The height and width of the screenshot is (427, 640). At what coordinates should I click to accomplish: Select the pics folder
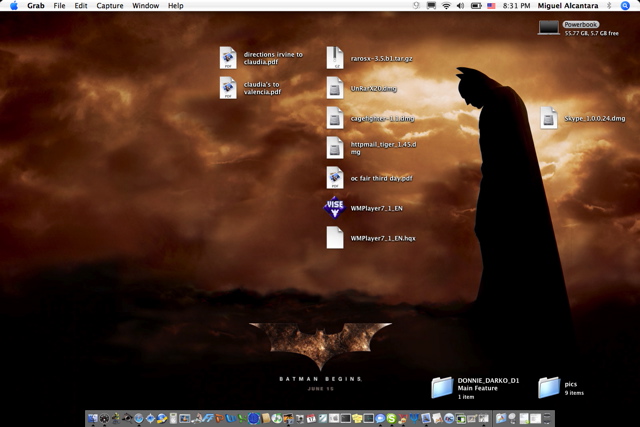tap(549, 387)
